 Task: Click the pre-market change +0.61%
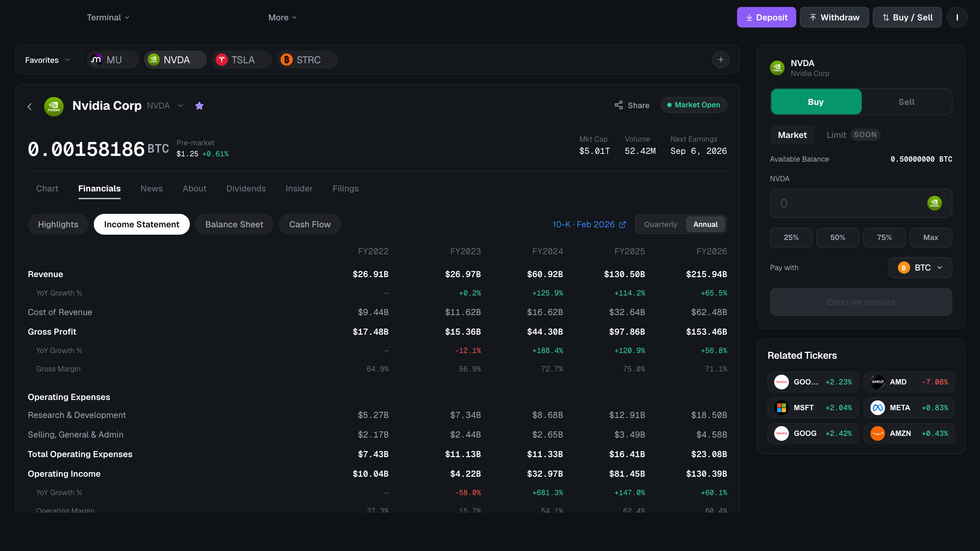(216, 154)
